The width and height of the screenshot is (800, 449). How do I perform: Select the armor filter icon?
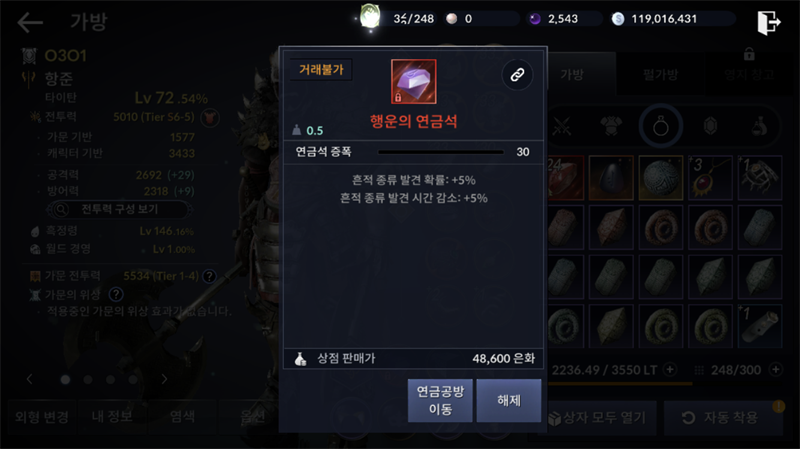click(611, 126)
